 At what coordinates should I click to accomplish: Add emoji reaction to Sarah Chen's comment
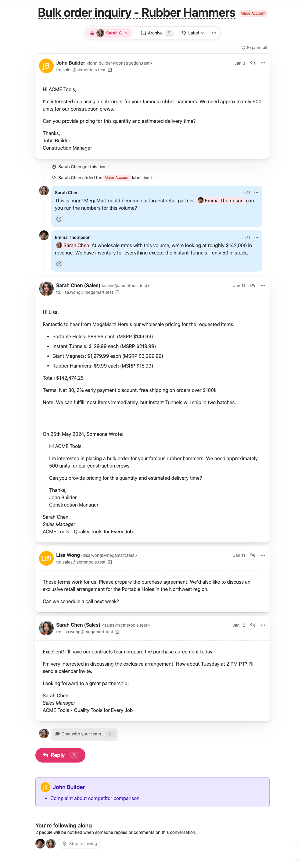coord(59,219)
